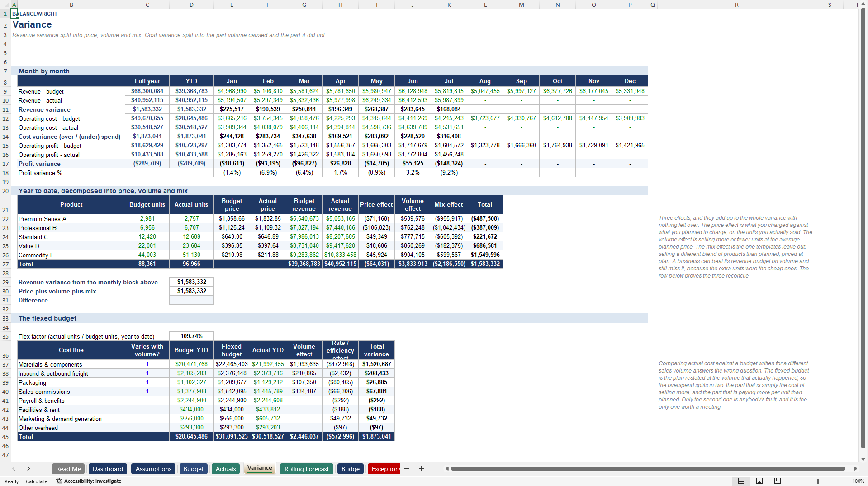Open Accessibility: Investigate status icon

tap(88, 481)
